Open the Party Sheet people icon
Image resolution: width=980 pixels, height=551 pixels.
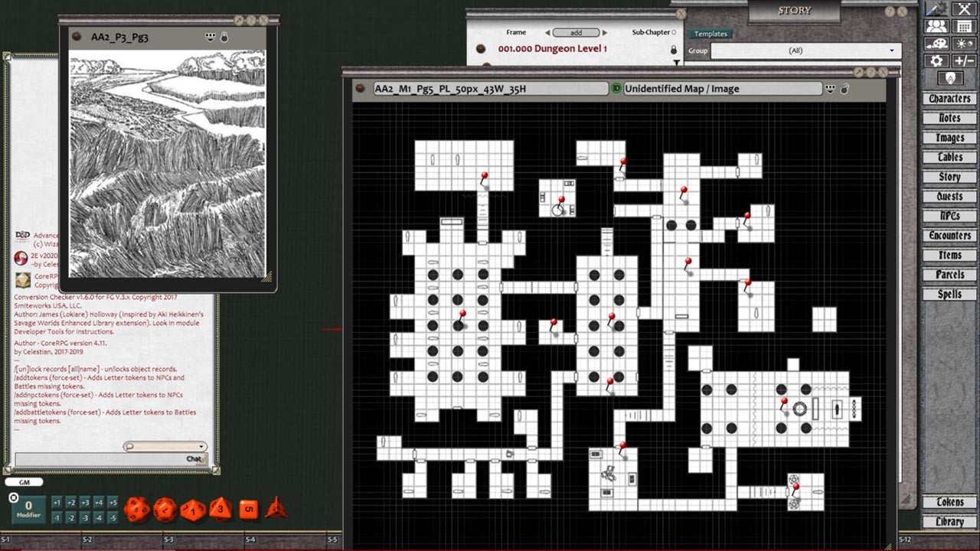(x=936, y=27)
